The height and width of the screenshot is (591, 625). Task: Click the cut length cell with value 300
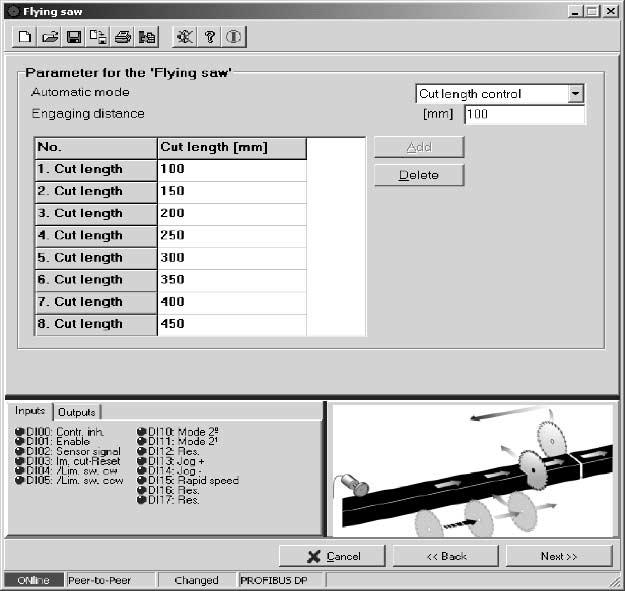[x=232, y=258]
